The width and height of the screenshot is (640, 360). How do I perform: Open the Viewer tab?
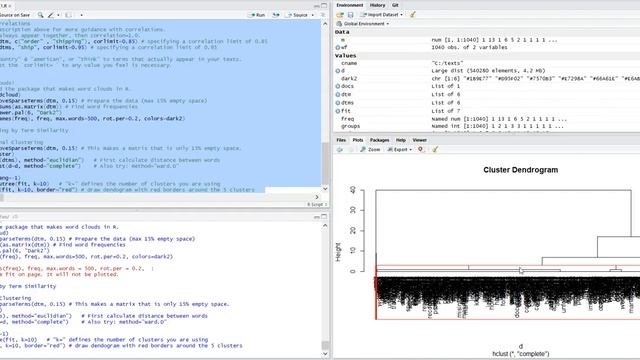click(419, 140)
